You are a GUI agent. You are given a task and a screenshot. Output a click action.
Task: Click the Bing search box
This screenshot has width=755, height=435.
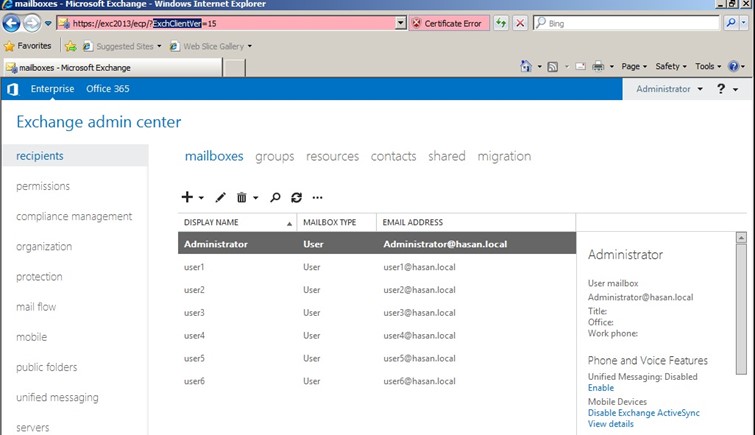pos(626,23)
